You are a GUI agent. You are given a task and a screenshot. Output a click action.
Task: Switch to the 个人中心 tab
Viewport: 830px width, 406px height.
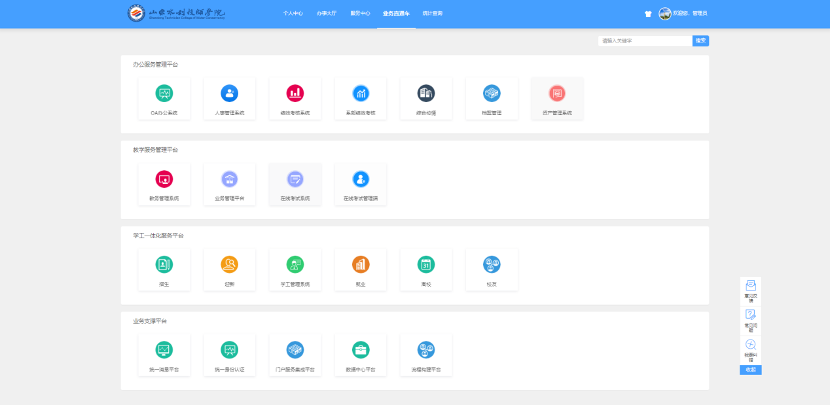[292, 15]
